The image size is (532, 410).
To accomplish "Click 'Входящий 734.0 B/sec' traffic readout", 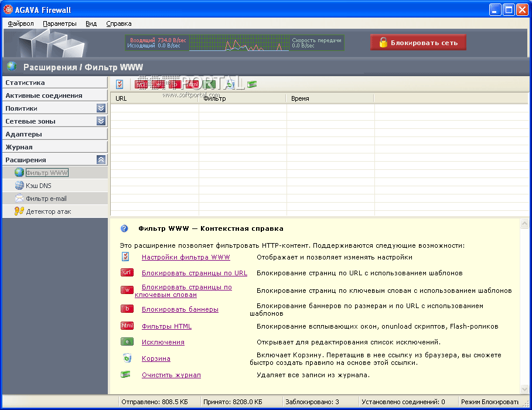I will 158,40.
